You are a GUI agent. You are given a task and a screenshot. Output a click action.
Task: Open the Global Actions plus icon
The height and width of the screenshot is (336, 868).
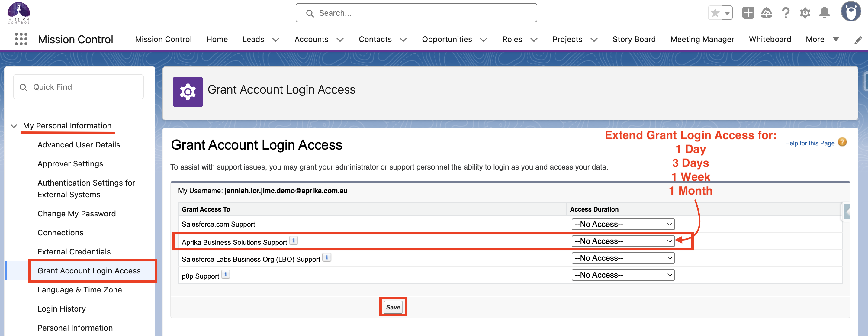(x=748, y=13)
